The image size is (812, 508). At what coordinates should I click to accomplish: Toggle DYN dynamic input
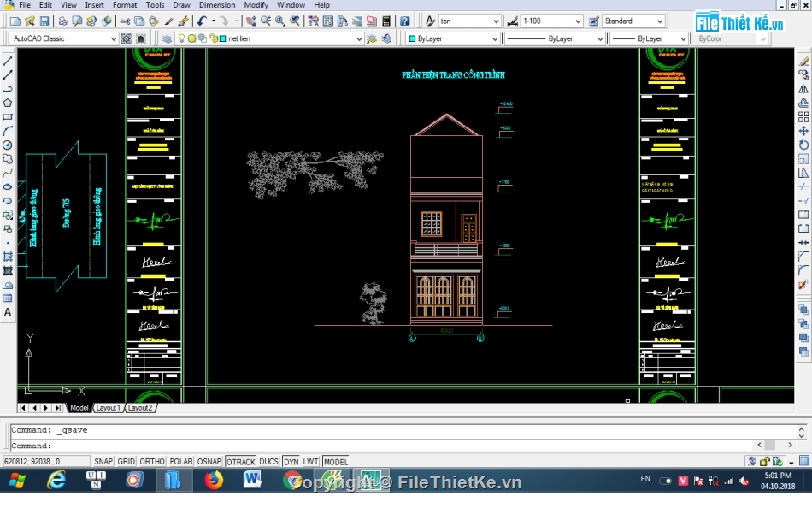[291, 461]
